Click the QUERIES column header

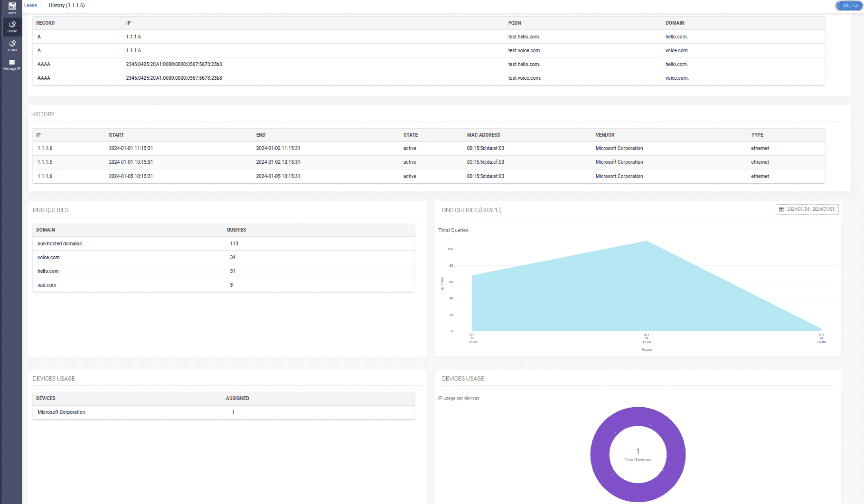tap(236, 230)
